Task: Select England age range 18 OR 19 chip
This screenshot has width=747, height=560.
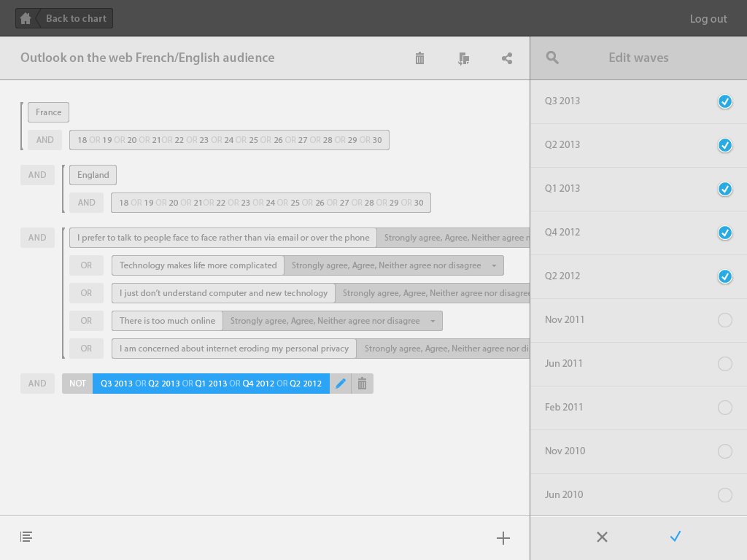Action: pos(271,203)
